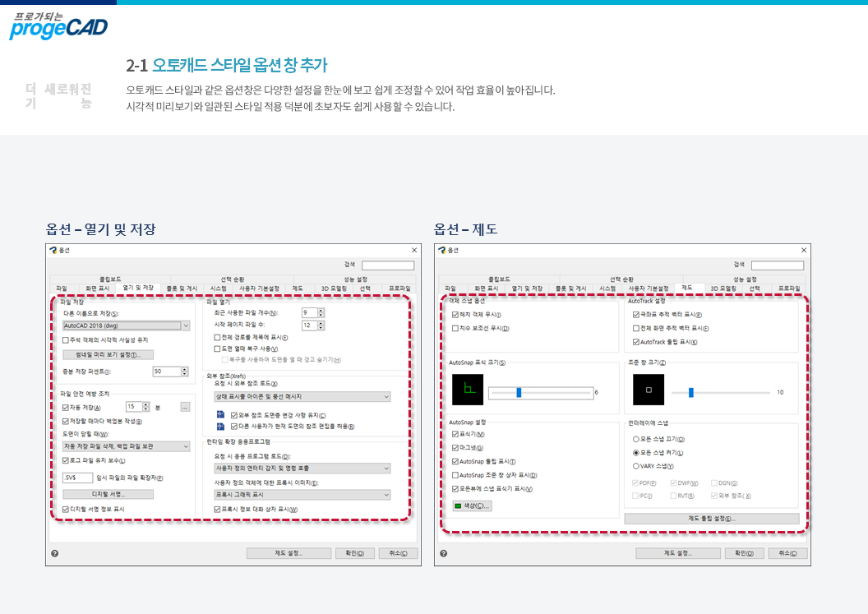The height and width of the screenshot is (614, 868).
Task: Enable 도면 열때 복구 사용 checkbox
Action: [218, 349]
